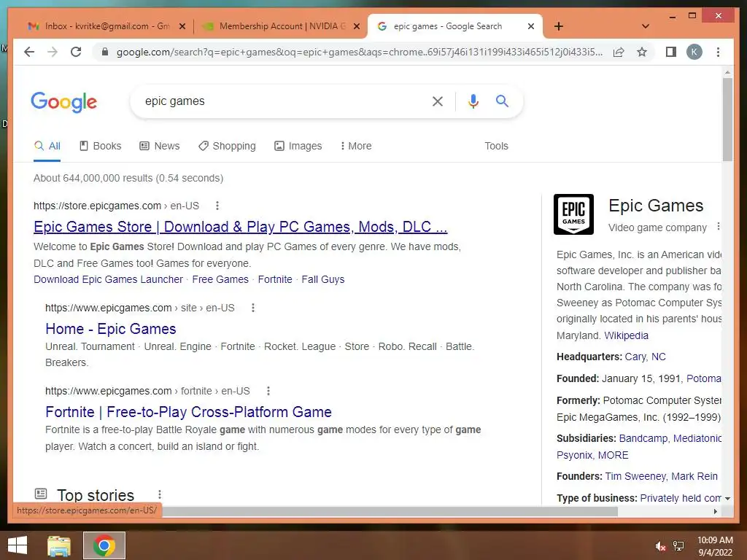
Task: Open the Mark Rein founder link
Action: [x=694, y=477]
